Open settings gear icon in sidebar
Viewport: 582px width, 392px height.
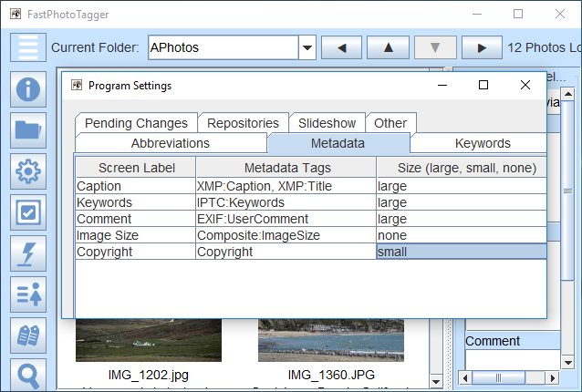tap(28, 171)
